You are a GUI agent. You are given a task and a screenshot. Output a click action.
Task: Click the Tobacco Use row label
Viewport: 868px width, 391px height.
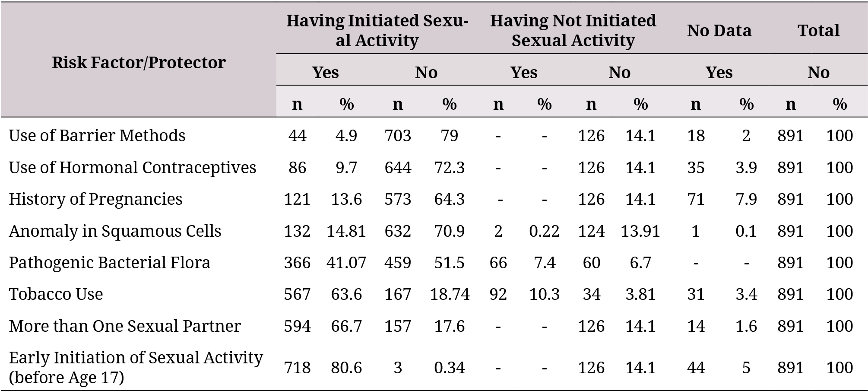coord(56,294)
